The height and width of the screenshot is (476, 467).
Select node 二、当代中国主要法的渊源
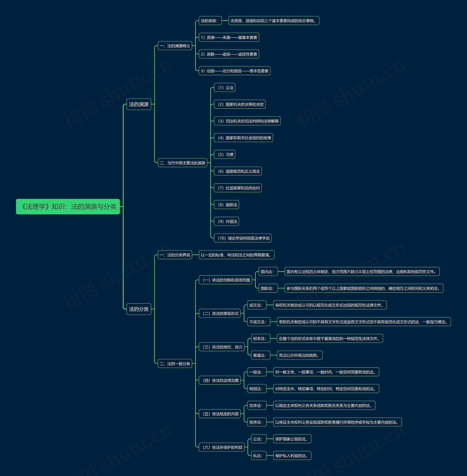(x=182, y=163)
